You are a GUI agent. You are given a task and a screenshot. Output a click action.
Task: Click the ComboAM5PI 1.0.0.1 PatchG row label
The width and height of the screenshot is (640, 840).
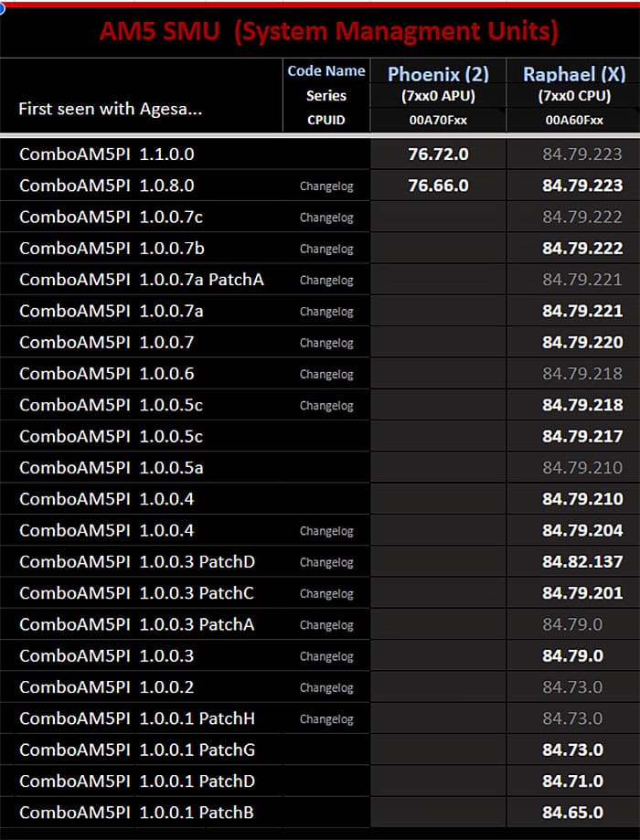coord(137,750)
